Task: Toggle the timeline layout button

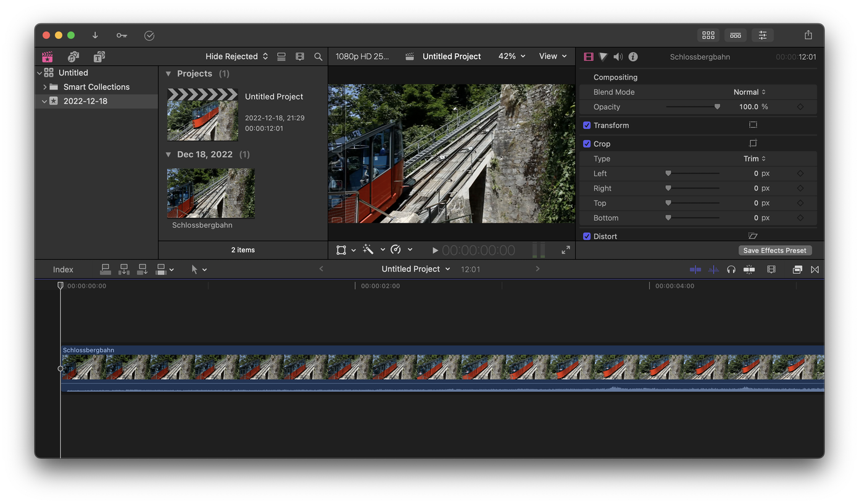Action: pyautogui.click(x=736, y=35)
